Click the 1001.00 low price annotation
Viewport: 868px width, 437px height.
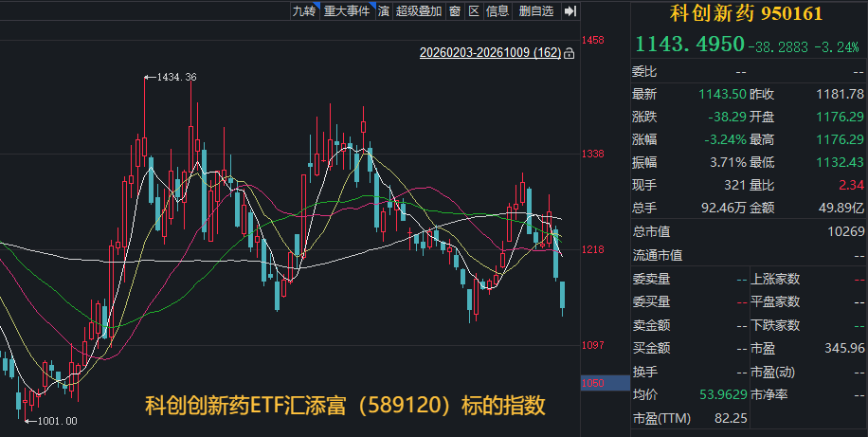point(57,421)
